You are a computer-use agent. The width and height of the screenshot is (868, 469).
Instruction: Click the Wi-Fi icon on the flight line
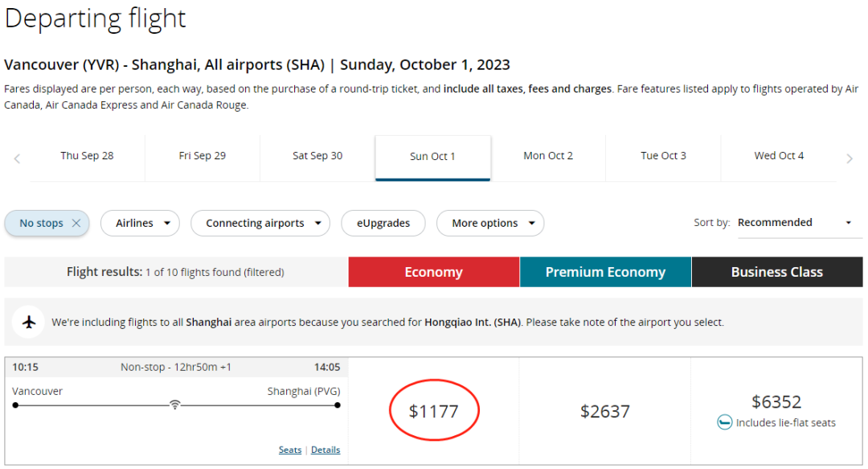[x=175, y=405]
